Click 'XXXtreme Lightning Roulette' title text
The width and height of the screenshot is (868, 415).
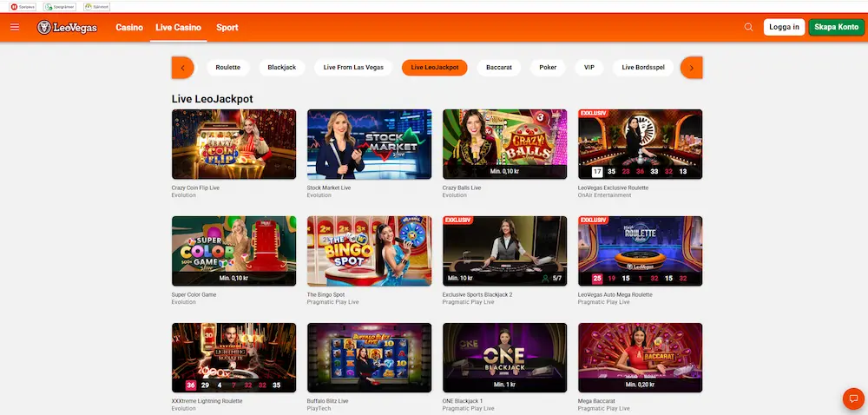pos(207,401)
